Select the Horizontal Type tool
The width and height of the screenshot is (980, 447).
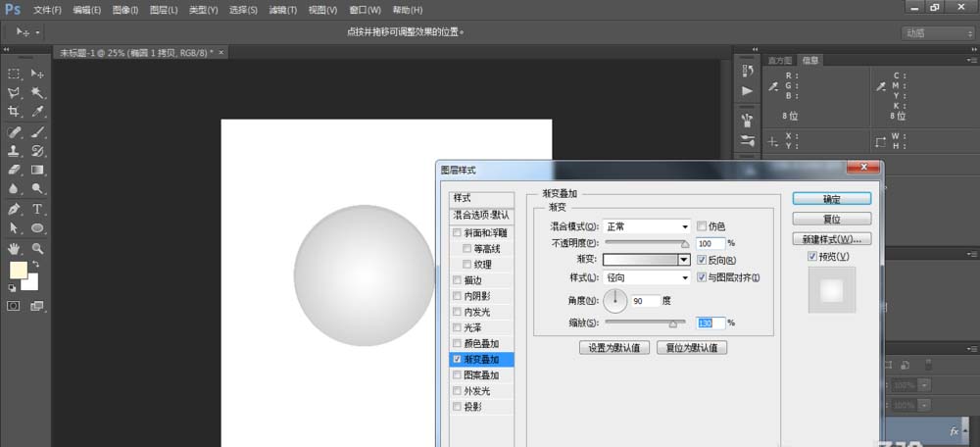tap(37, 209)
